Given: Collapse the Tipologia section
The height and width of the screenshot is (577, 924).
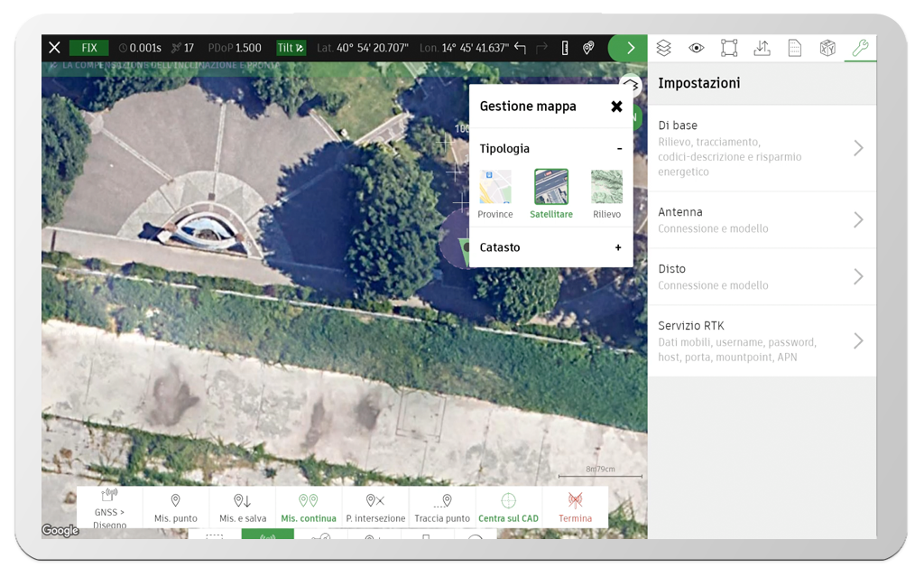Looking at the screenshot, I should point(619,148).
